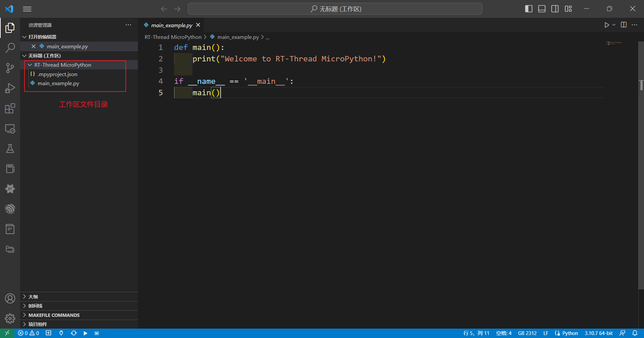644x338 pixels.
Task: Open notifications bell in status bar
Action: (x=635, y=333)
